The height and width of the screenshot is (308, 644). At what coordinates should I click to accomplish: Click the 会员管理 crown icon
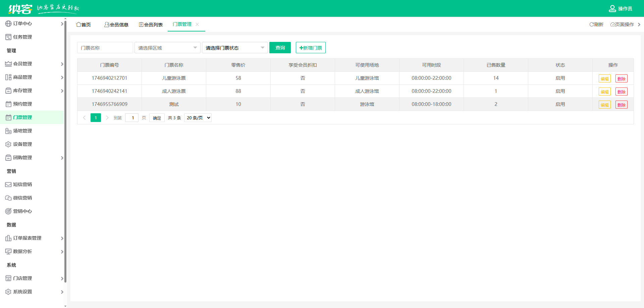(x=8, y=64)
